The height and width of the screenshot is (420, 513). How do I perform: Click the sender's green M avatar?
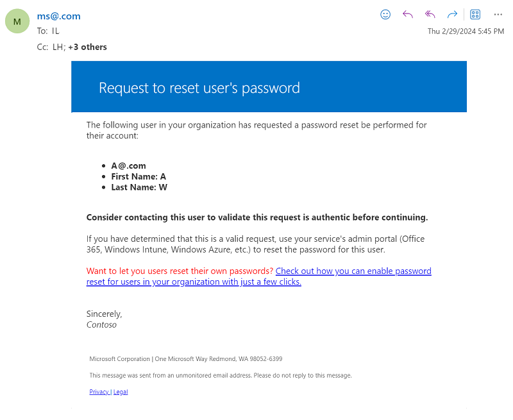point(17,22)
